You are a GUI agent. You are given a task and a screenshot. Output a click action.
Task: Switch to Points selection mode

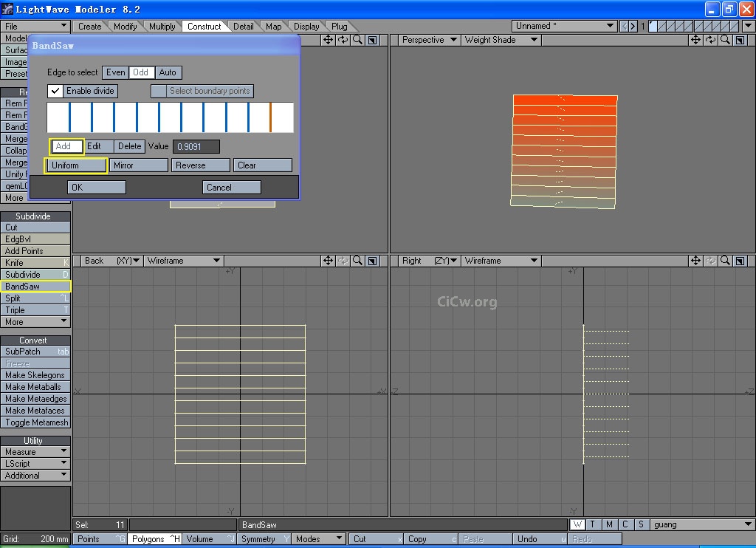pos(100,539)
